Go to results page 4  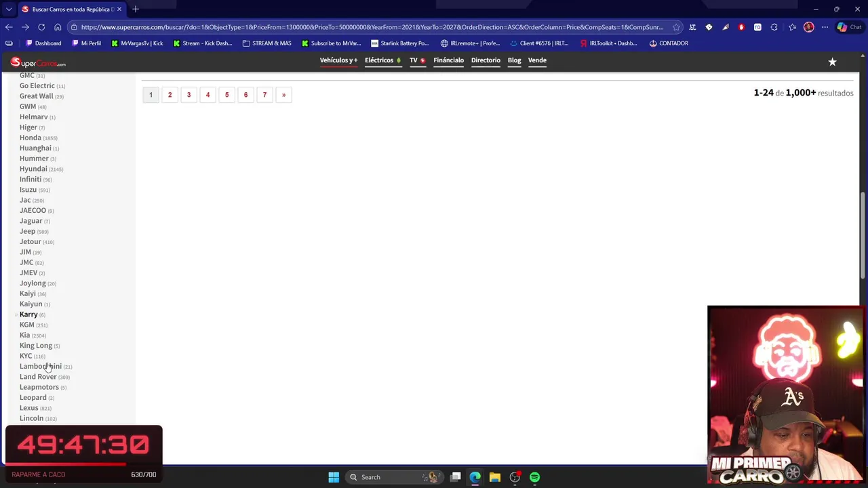(x=208, y=95)
